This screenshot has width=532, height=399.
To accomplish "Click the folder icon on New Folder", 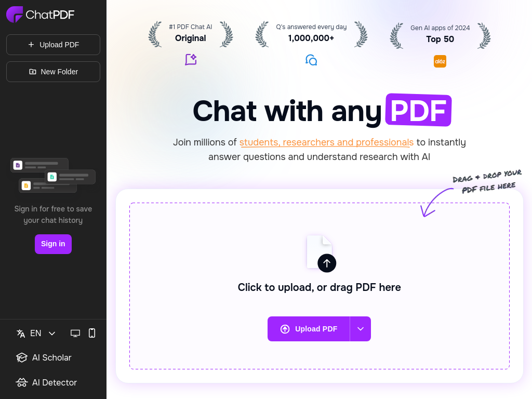I will click(x=33, y=72).
